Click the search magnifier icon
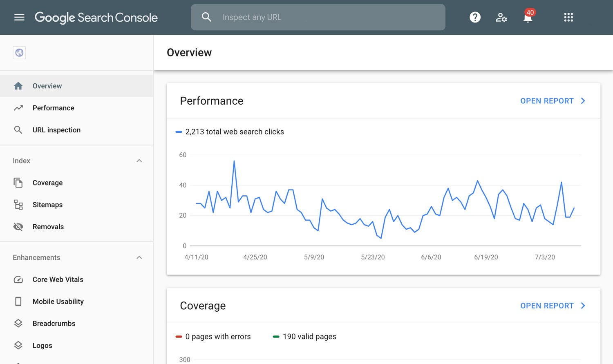613x364 pixels. click(x=207, y=17)
